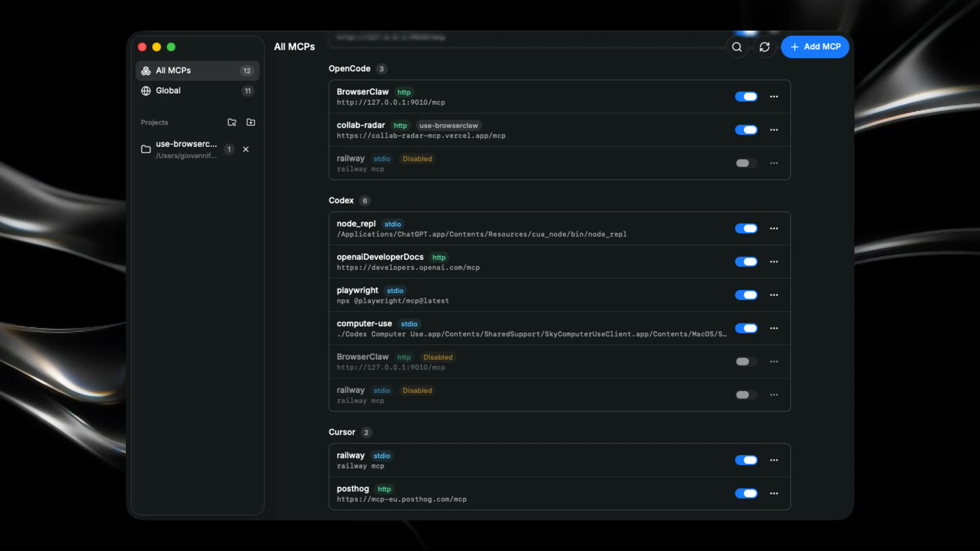Enable the OpenCode railway toggle
This screenshot has height=551, width=980.
click(x=746, y=163)
